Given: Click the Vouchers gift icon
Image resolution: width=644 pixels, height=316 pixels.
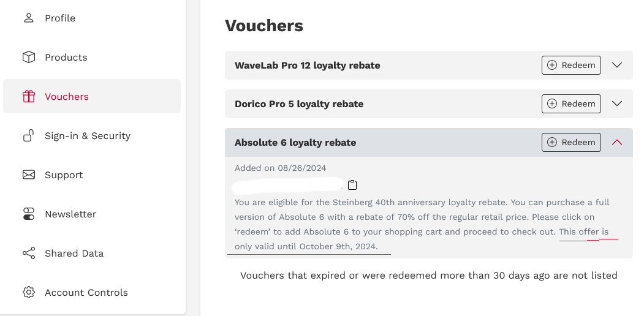Looking at the screenshot, I should point(29,96).
